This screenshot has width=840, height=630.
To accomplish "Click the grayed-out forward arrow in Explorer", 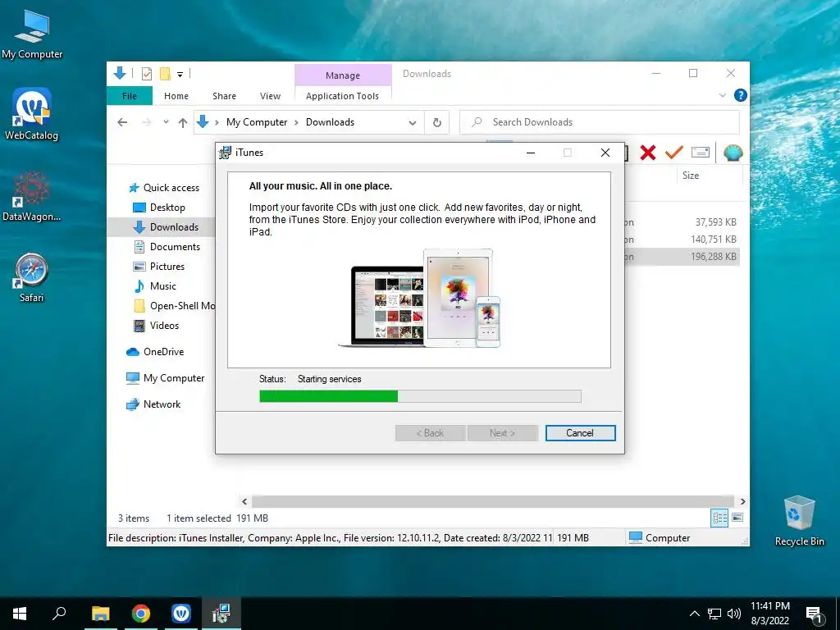I will click(147, 123).
